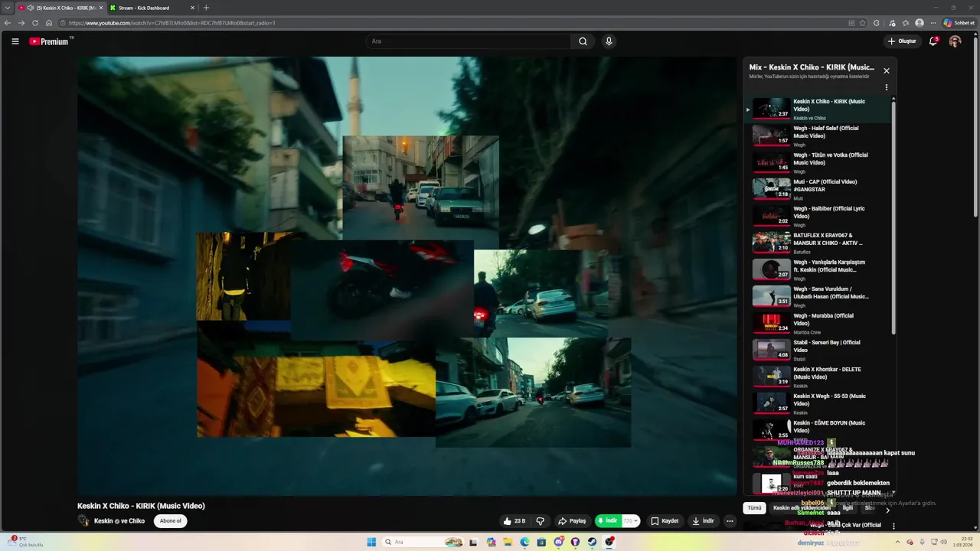Select current Keskin X Chiko - KIRIK playlist item
This screenshot has height=551, width=980.
pyautogui.click(x=818, y=109)
